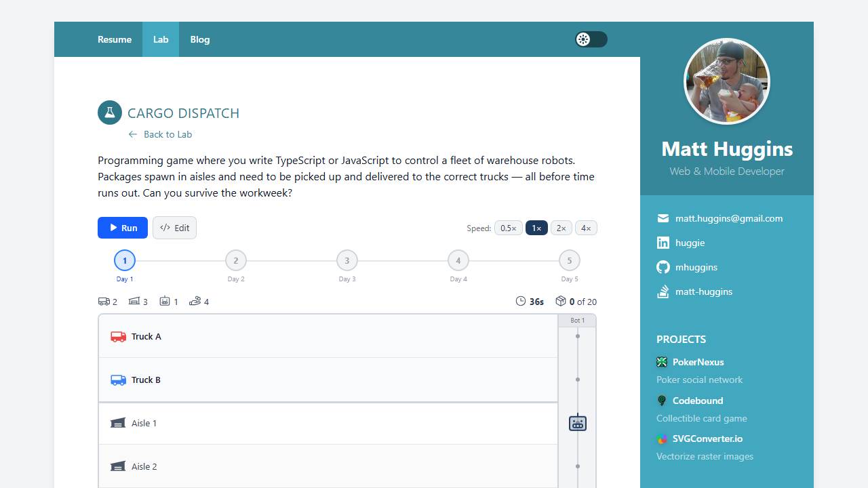Set speed to 4×
Screen dimensions: 868x488
(x=586, y=228)
